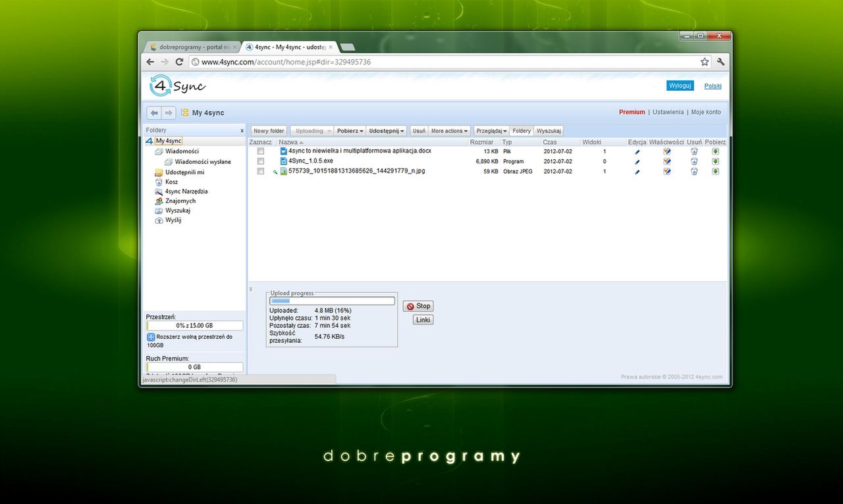Bookmark the page with the star icon

coord(705,62)
